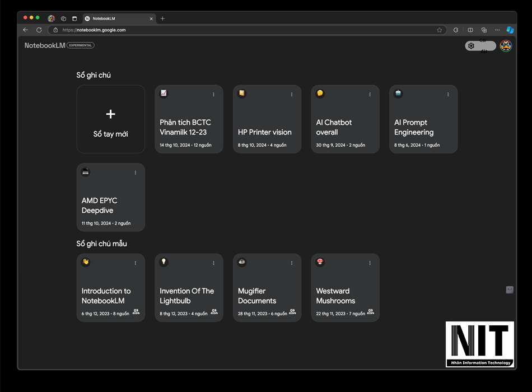Open NotebookLM settings via the gear button

pyautogui.click(x=480, y=46)
